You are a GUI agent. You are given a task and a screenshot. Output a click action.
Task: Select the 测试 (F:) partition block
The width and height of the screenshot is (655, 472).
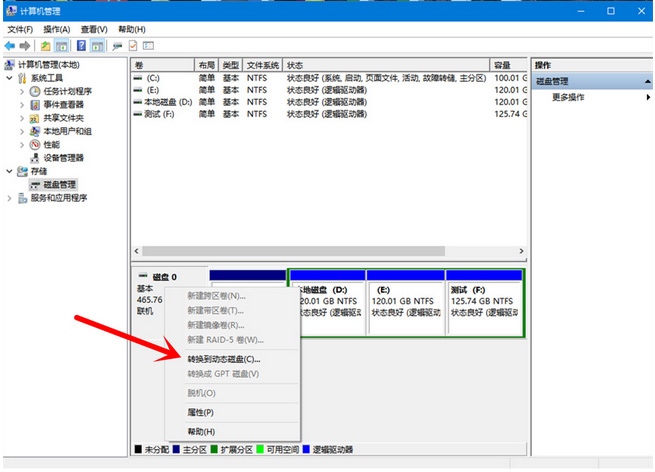pyautogui.click(x=484, y=303)
